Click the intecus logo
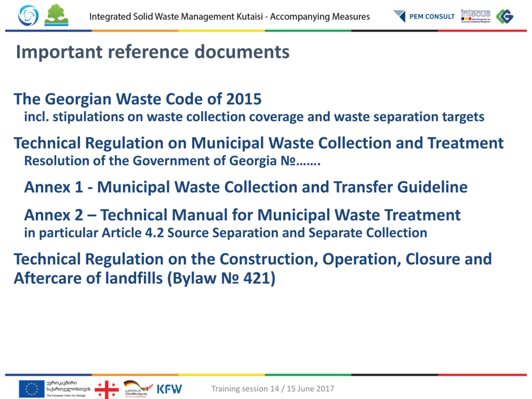 coord(476,16)
